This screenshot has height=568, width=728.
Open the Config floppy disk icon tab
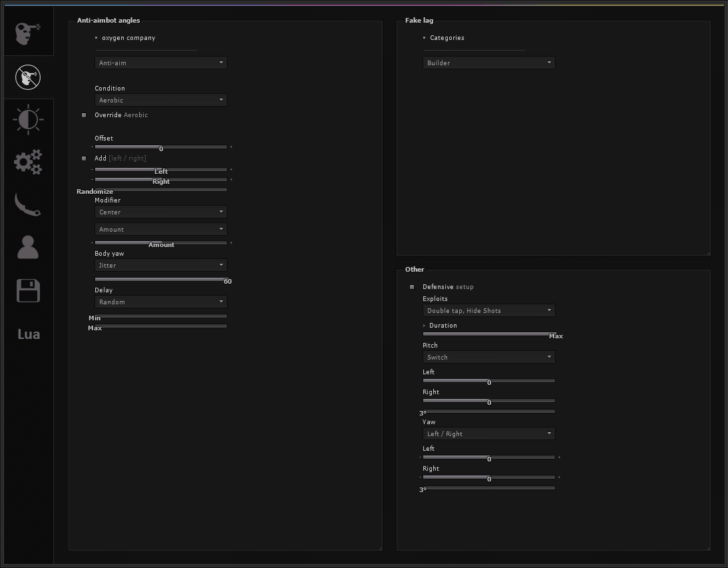point(28,291)
